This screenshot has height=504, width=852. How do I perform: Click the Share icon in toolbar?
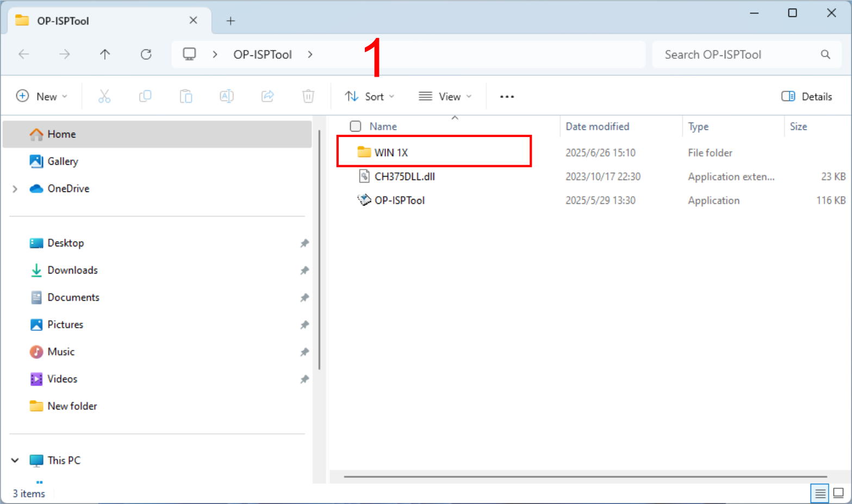pyautogui.click(x=268, y=96)
